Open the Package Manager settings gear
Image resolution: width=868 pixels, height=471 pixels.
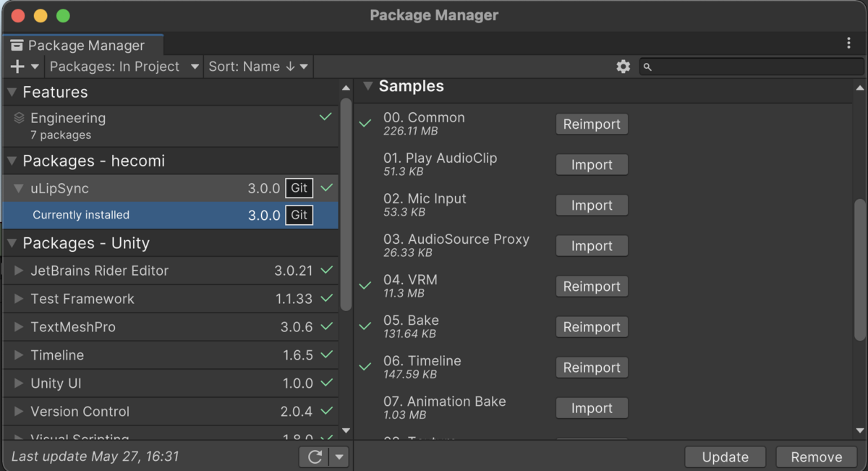(623, 67)
